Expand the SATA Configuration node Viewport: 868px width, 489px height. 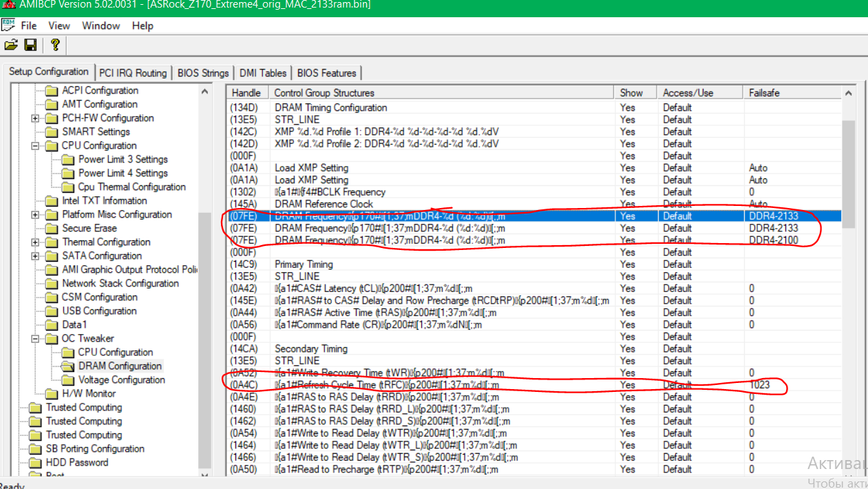35,256
